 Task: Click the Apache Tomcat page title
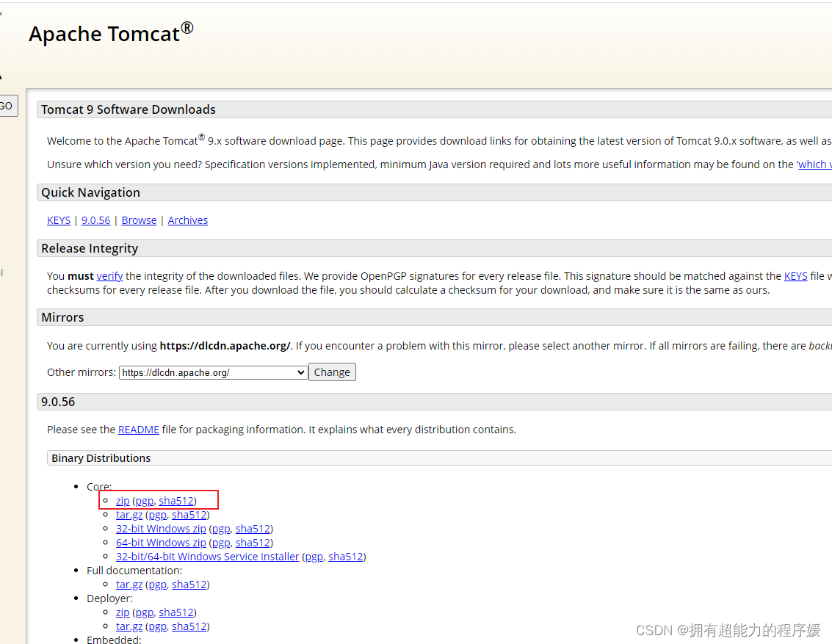(111, 33)
